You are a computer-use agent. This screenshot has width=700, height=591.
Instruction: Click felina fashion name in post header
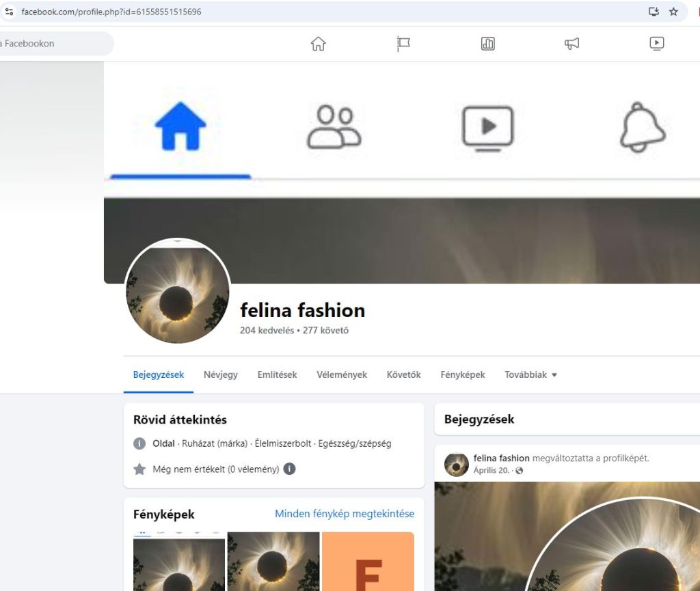tap(501, 458)
